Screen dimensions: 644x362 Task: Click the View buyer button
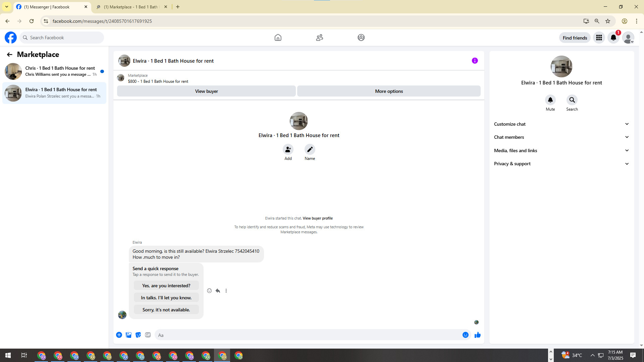click(x=206, y=91)
